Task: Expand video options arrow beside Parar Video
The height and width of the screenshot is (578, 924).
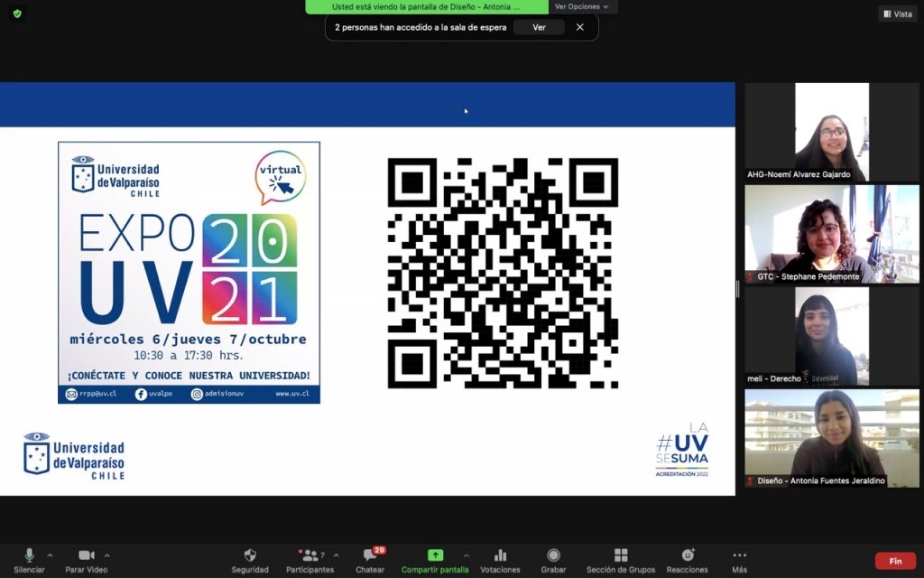Action: [x=106, y=555]
